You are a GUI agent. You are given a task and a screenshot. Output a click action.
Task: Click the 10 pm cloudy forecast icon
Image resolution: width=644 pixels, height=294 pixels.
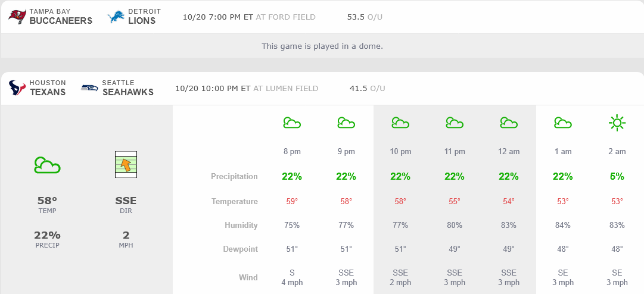pos(400,123)
